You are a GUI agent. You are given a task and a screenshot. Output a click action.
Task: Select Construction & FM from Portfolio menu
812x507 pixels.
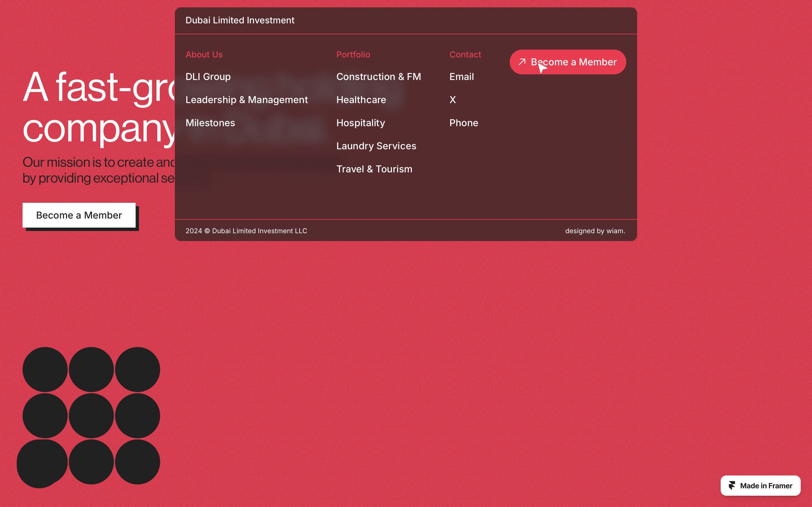[x=378, y=77]
